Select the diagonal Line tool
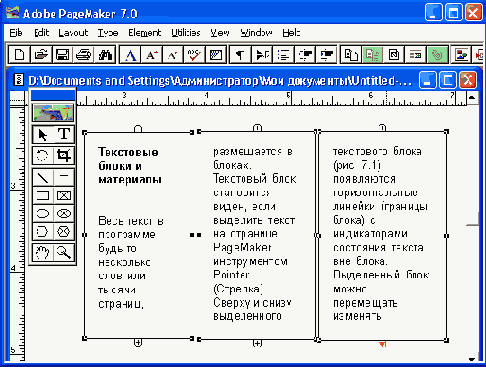Image resolution: width=486 pixels, height=367 pixels. click(43, 177)
